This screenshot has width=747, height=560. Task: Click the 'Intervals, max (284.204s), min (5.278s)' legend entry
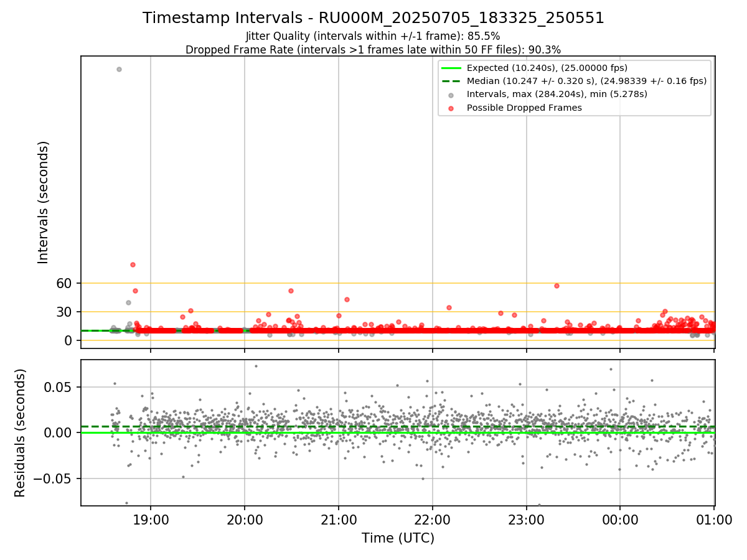click(557, 94)
